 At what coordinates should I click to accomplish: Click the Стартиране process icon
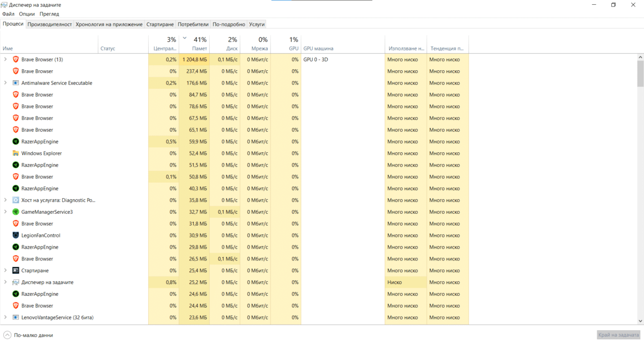click(16, 271)
